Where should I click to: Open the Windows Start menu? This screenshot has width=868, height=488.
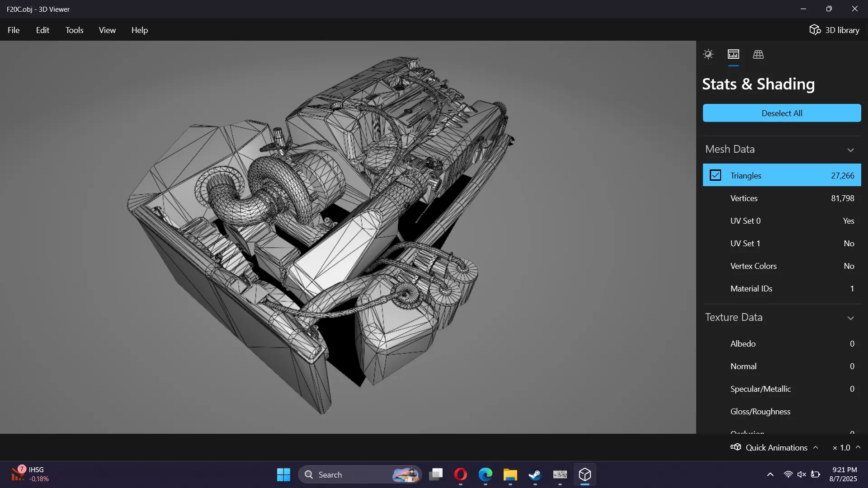(283, 474)
